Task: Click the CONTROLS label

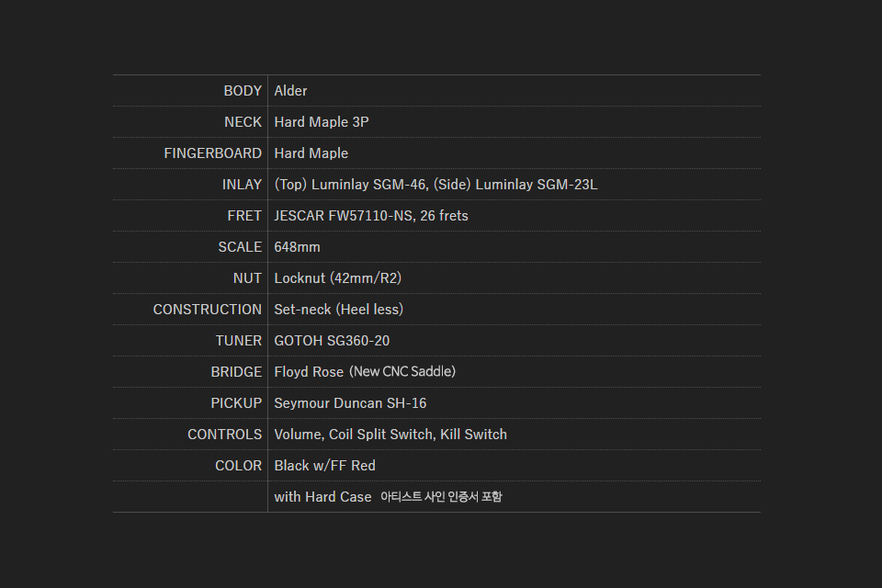Action: 224,435
